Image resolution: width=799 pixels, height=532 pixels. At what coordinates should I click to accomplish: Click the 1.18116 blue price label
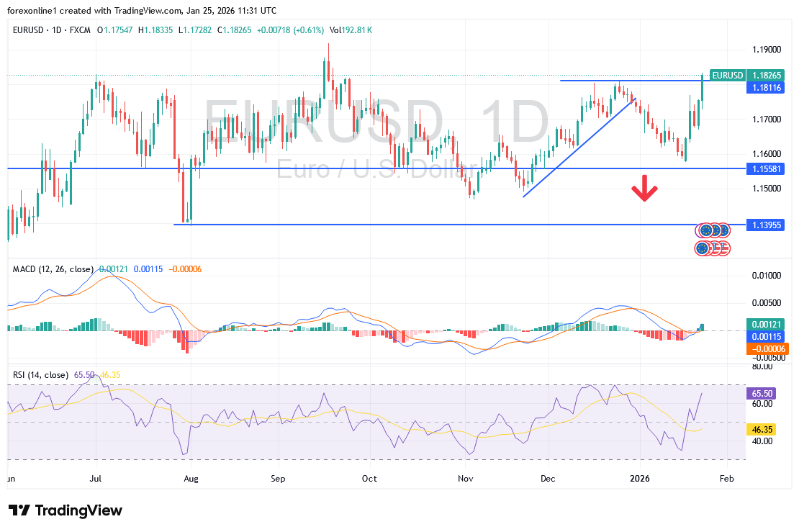(763, 87)
